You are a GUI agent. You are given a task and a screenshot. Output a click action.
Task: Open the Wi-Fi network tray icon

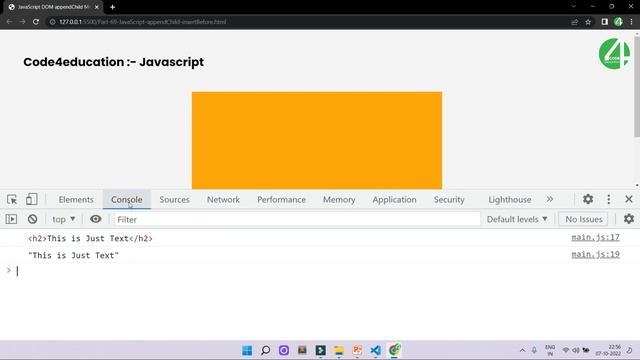tap(566, 350)
